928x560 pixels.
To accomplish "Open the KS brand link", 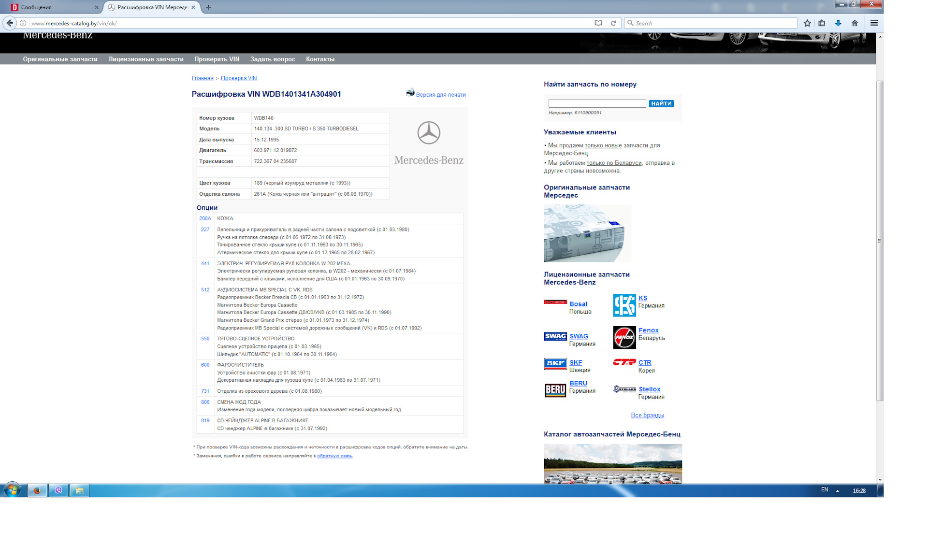I will [x=642, y=298].
